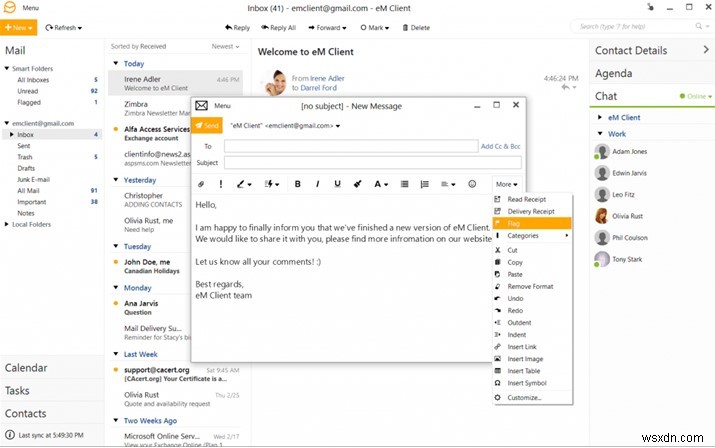Click Paste in the More menu
715x448 pixels.
pyautogui.click(x=532, y=274)
